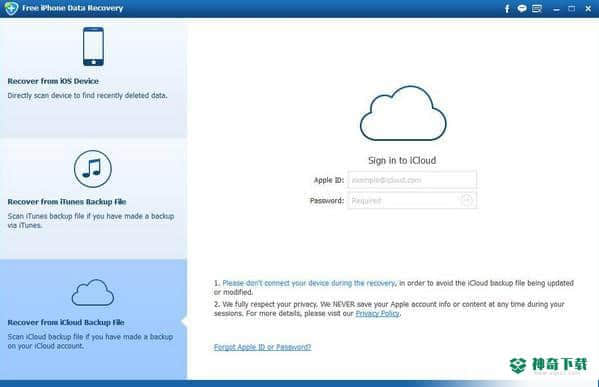This screenshot has height=387, width=599.
Task: Open the Facebook share icon
Action: [x=507, y=8]
